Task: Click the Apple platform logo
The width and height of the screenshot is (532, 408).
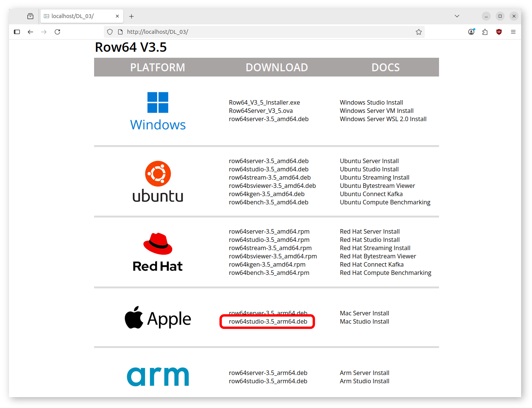Action: tap(158, 318)
